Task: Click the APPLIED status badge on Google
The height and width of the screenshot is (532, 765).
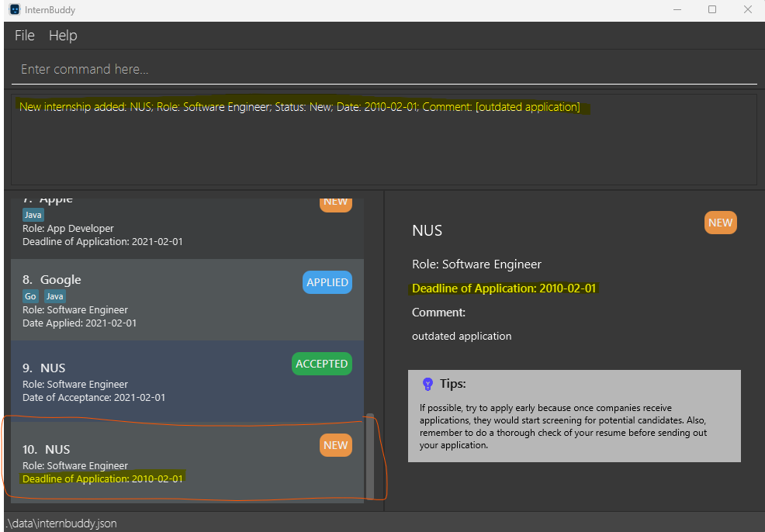Action: click(327, 282)
